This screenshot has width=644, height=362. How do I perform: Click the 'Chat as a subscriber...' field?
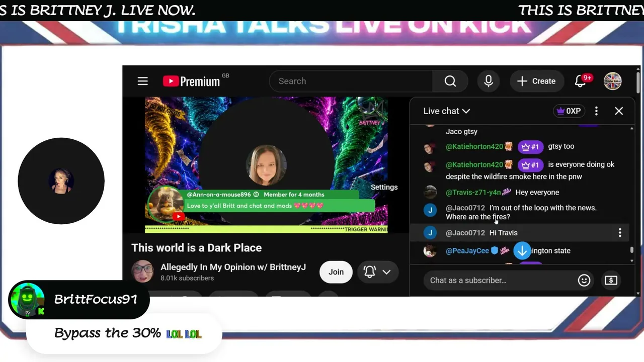coord(501,280)
